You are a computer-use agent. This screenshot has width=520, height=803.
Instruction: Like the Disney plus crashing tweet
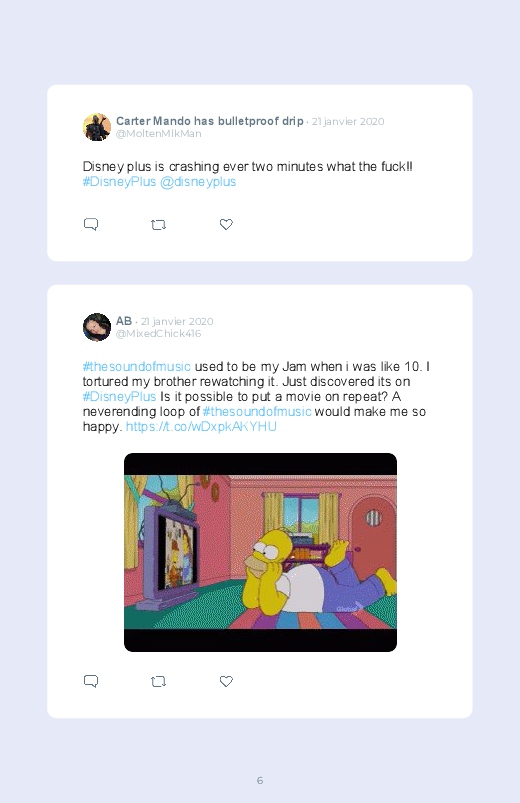(226, 224)
